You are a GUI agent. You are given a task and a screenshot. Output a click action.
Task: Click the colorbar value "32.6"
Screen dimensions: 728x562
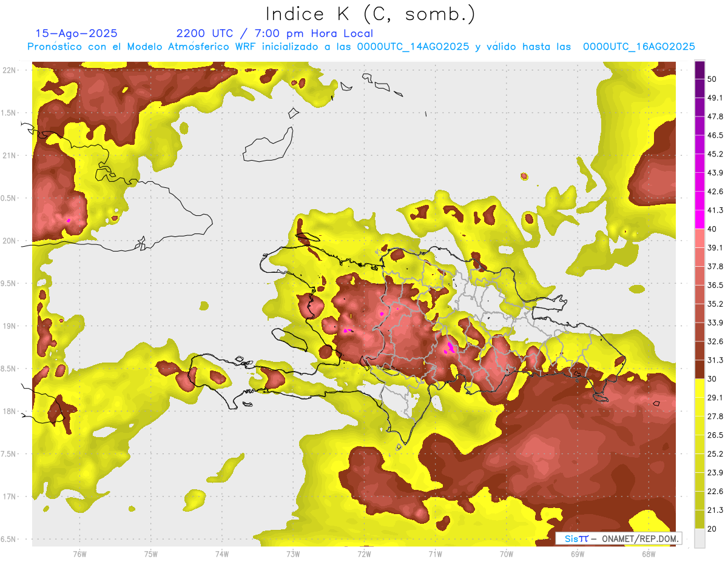pyautogui.click(x=715, y=341)
